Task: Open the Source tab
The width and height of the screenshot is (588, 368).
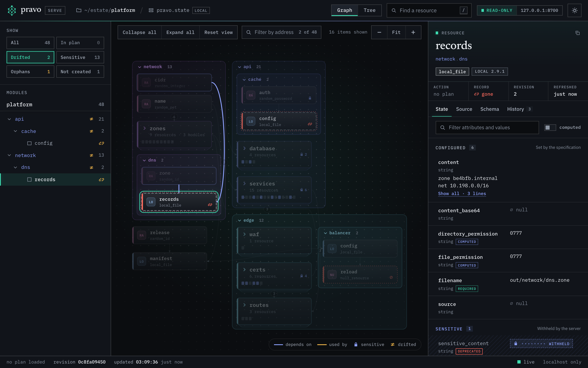Action: pyautogui.click(x=464, y=109)
